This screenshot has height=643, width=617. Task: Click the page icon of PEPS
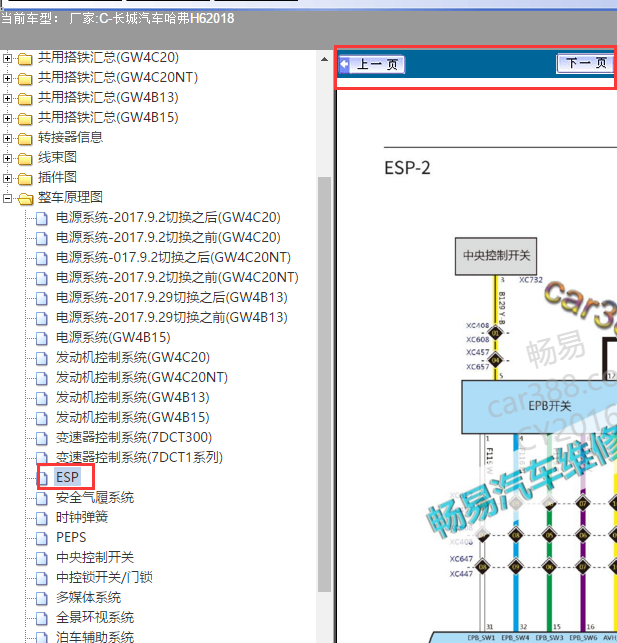[41, 539]
